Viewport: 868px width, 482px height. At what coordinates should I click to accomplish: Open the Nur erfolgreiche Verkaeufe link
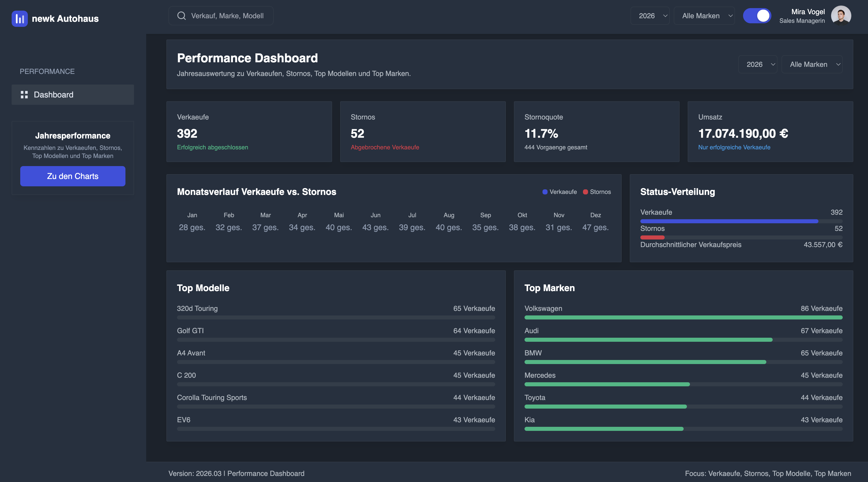[x=734, y=147]
